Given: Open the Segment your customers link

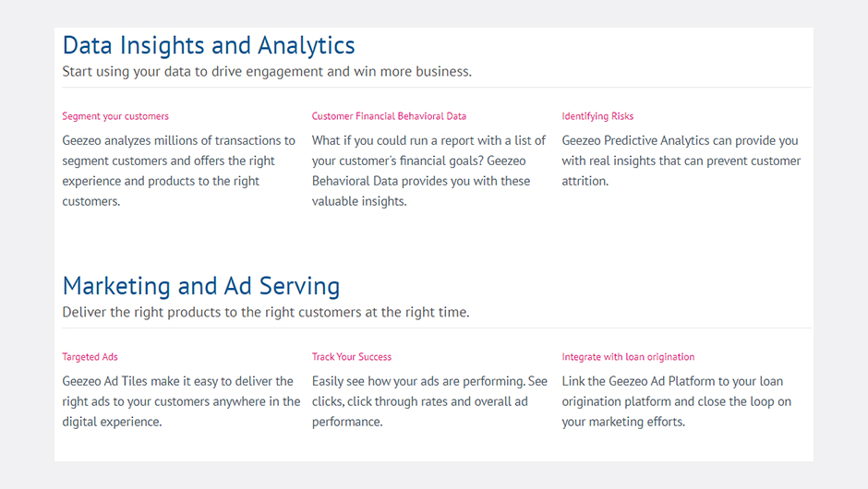Looking at the screenshot, I should (x=115, y=116).
